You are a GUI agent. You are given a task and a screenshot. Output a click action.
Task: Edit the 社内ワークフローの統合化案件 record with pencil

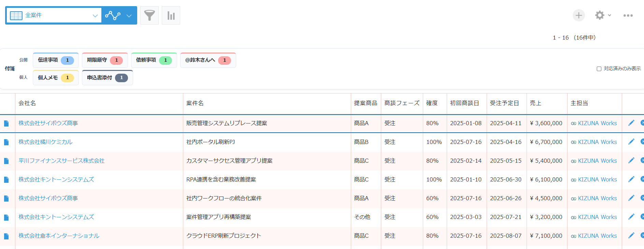pyautogui.click(x=631, y=198)
